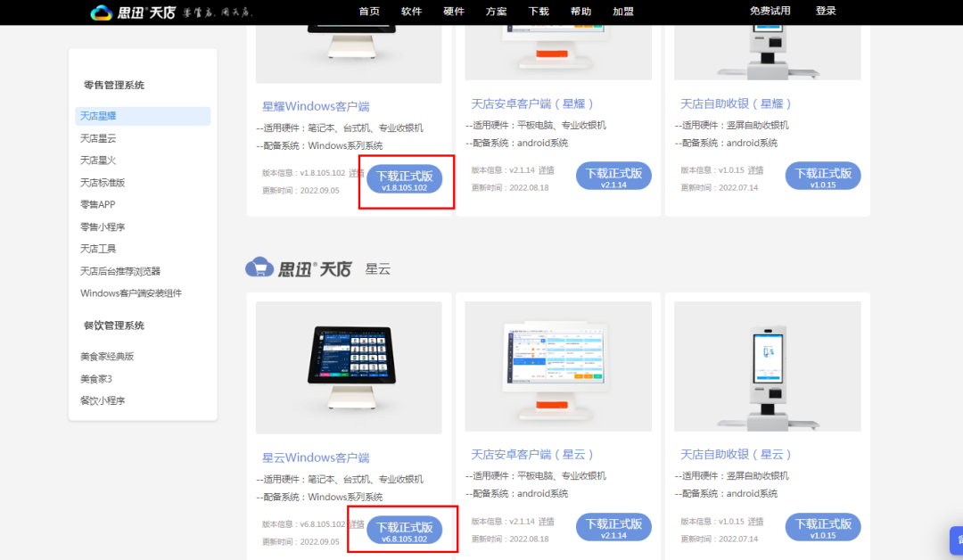Open the 下载 menu in the top navigation

[539, 12]
